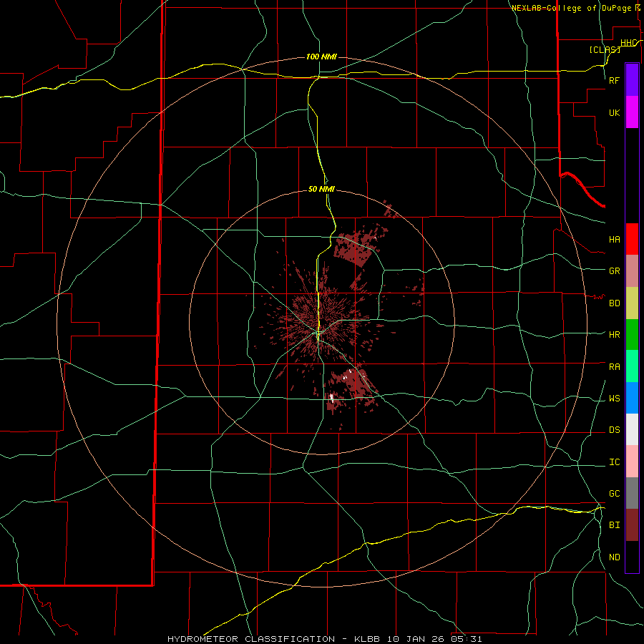Screen dimensions: 644x644
Task: Click the 50 NMI range ring label
Action: pyautogui.click(x=321, y=189)
